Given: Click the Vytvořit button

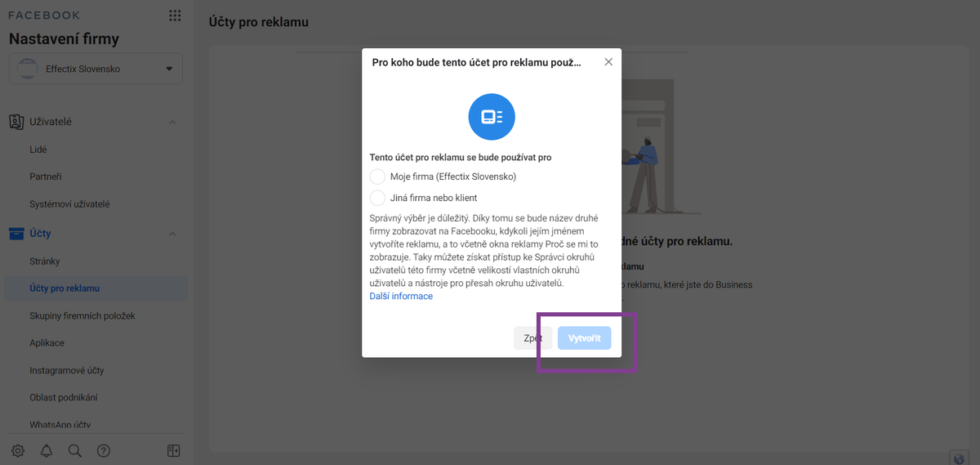Looking at the screenshot, I should [584, 338].
